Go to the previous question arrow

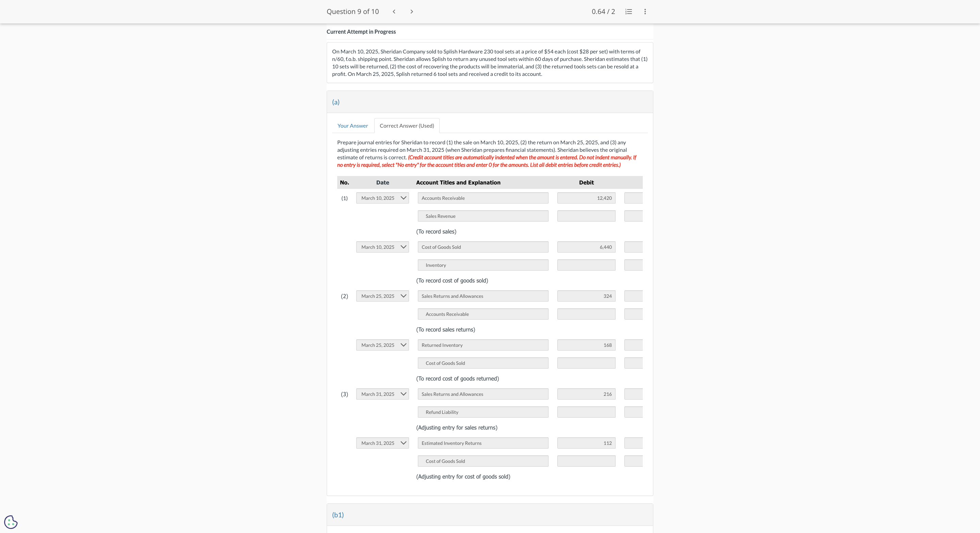coord(394,12)
